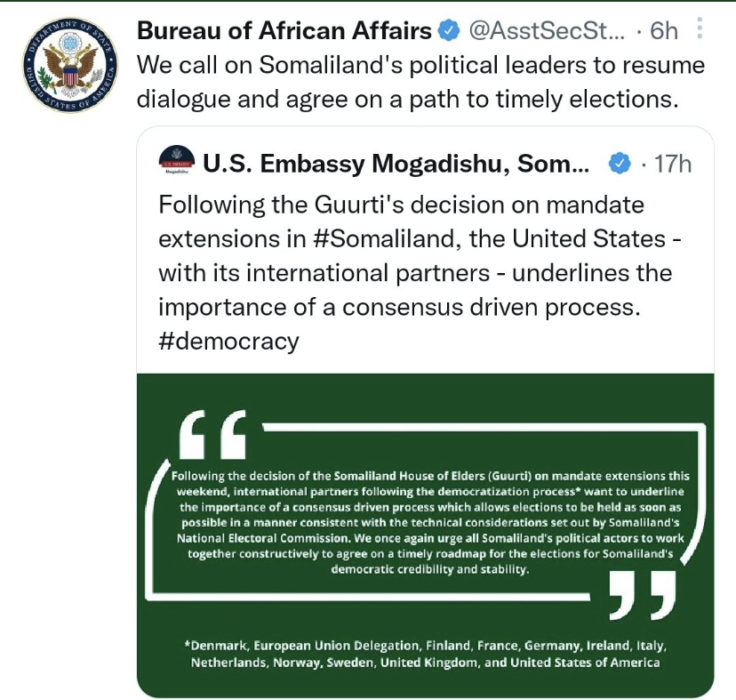Open the tweet's three-dot more options menu
Image resolution: width=736 pixels, height=700 pixels.
700,28
